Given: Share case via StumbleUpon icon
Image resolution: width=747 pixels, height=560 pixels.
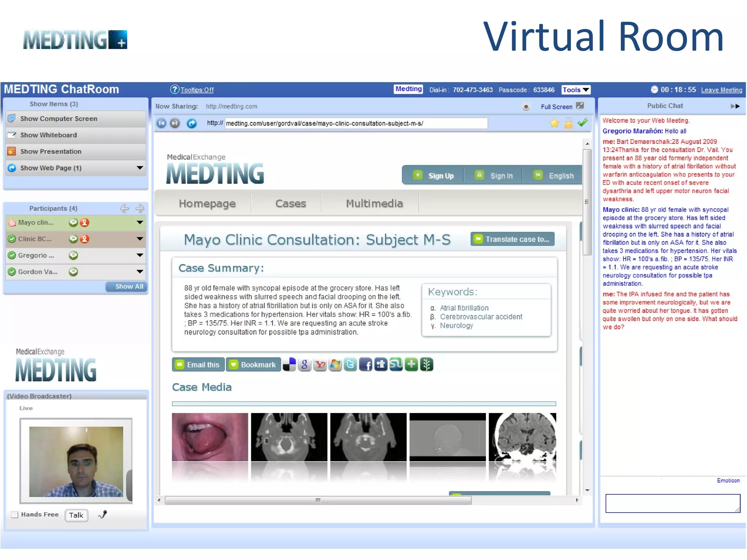Looking at the screenshot, I should [x=396, y=365].
